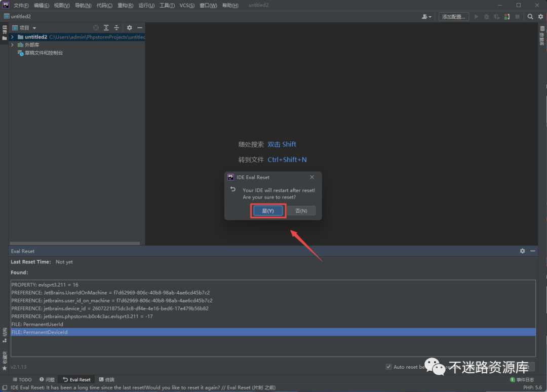Click the tool window toggle icon in status bar
Viewport: 547px width, 392px height.
pos(5,388)
